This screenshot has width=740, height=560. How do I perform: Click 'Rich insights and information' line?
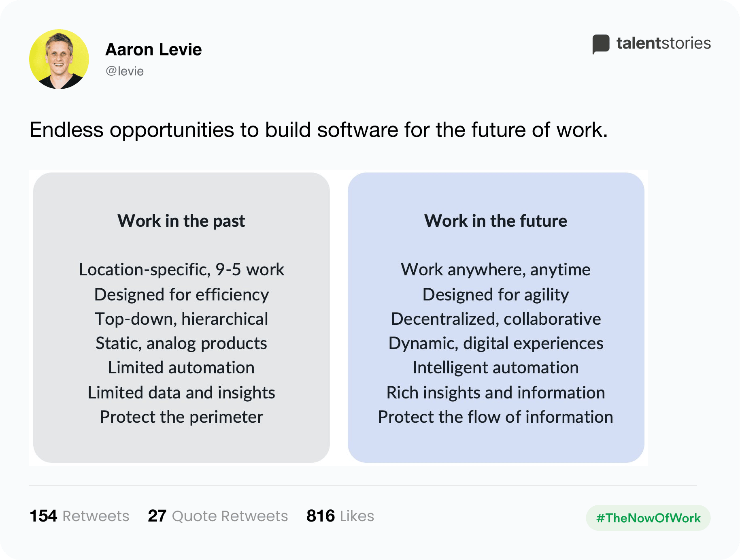(495, 393)
